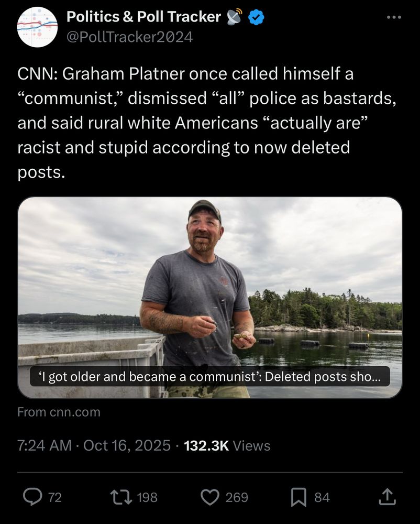Like the post with heart icon
The height and width of the screenshot is (524, 420).
click(210, 497)
